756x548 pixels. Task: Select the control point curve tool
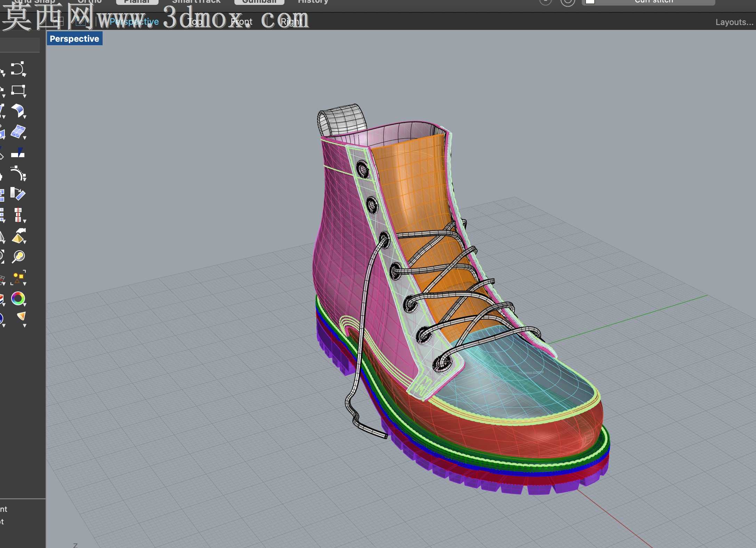[17, 68]
